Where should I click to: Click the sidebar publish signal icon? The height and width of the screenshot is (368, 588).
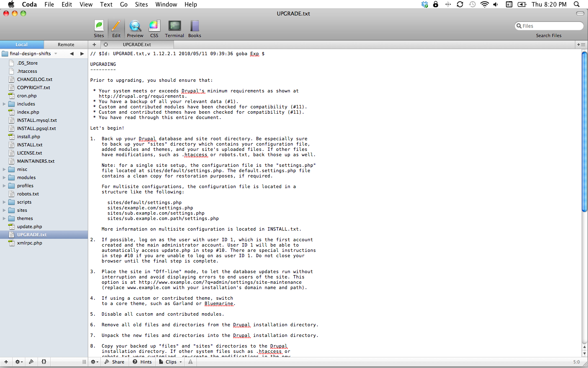point(31,362)
